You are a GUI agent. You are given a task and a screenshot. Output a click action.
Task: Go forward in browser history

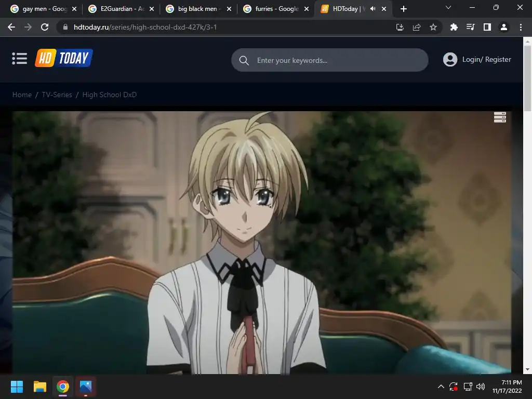[x=28, y=27]
